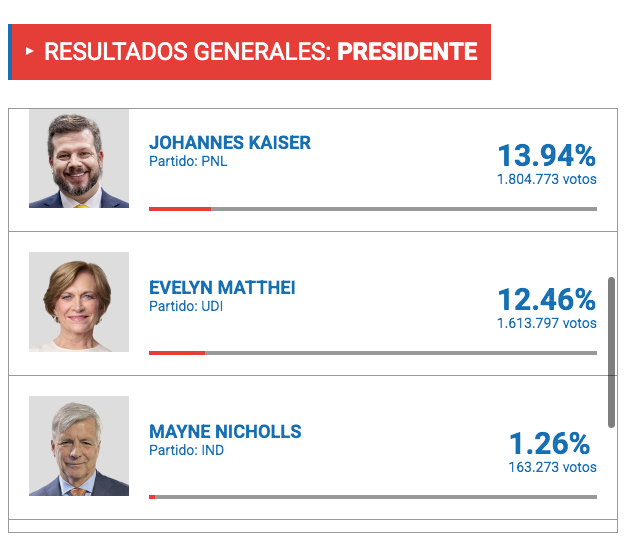Click Johannes Kaiser's portrait photo

pos(79,159)
